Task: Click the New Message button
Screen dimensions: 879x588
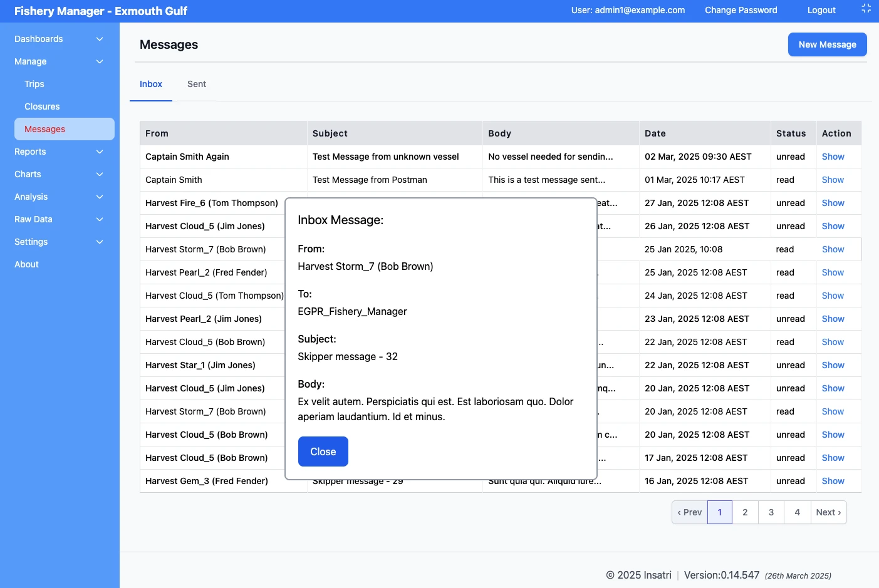Action: tap(827, 44)
